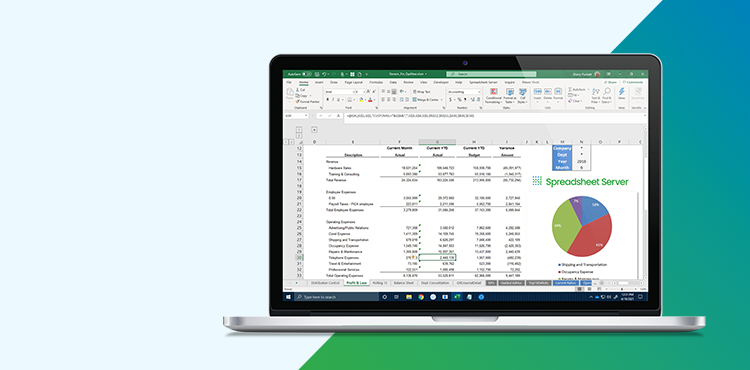Click the selected cell in row 30
The height and width of the screenshot is (370, 750).
coord(437,258)
